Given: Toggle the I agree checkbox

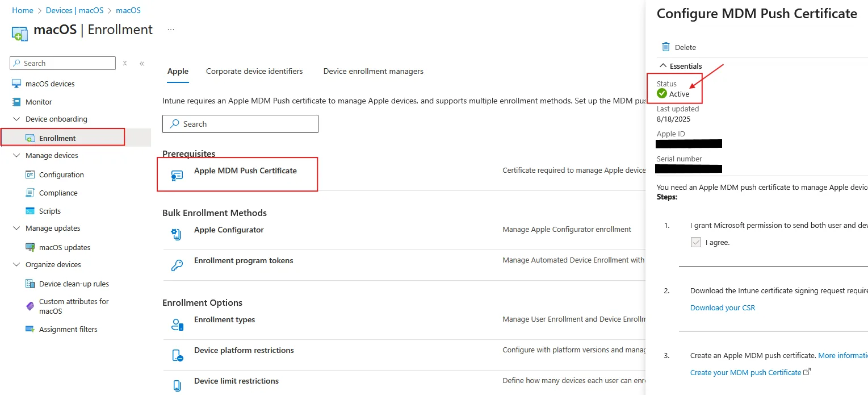Looking at the screenshot, I should pyautogui.click(x=696, y=242).
